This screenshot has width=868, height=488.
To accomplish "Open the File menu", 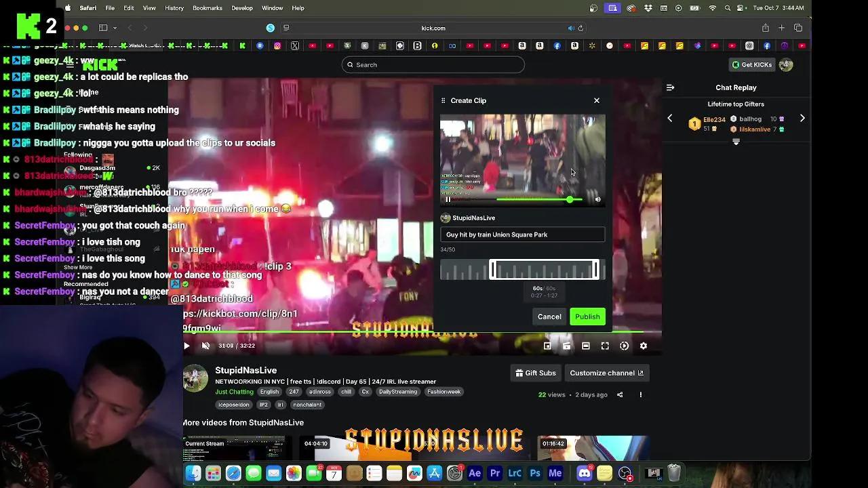I will tap(110, 8).
